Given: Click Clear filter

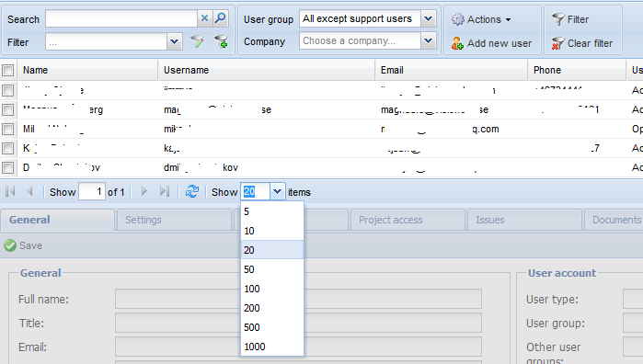Looking at the screenshot, I should (582, 43).
